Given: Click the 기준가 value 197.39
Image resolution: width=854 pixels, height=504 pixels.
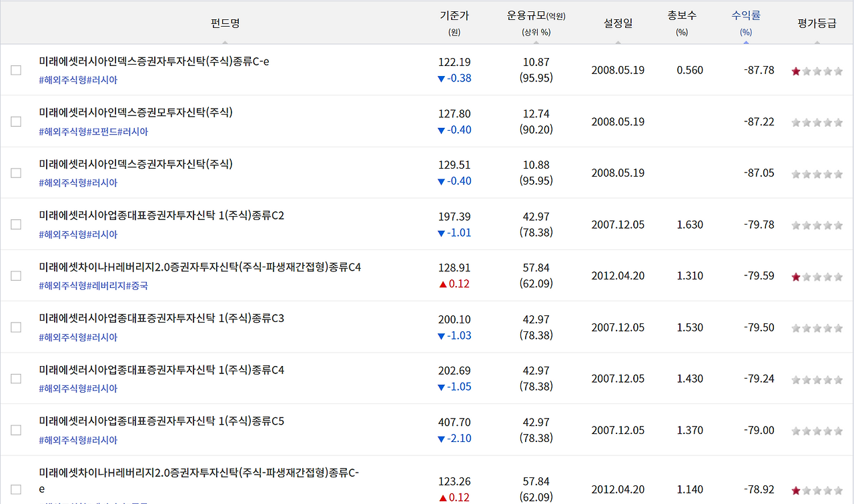Looking at the screenshot, I should click(x=454, y=216).
